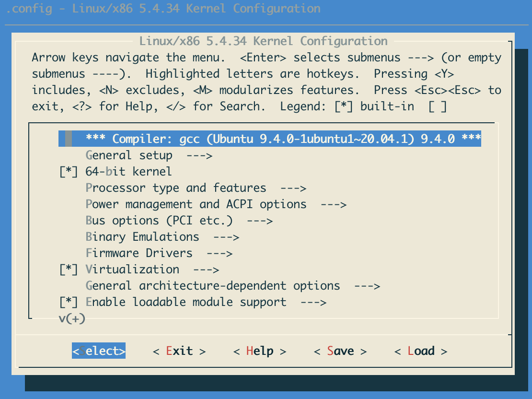Click the Virtualization menu label
Viewport: 532px width, 399px height.
pyautogui.click(x=132, y=270)
